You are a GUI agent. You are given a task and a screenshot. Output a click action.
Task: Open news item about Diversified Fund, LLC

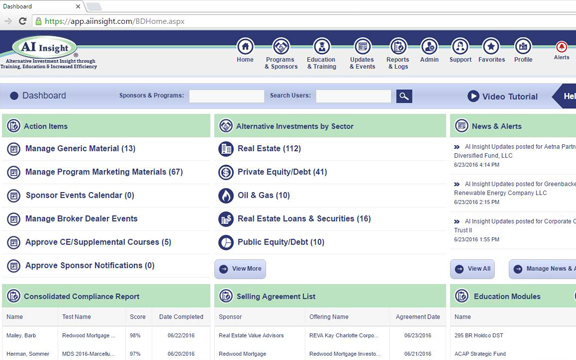point(515,151)
